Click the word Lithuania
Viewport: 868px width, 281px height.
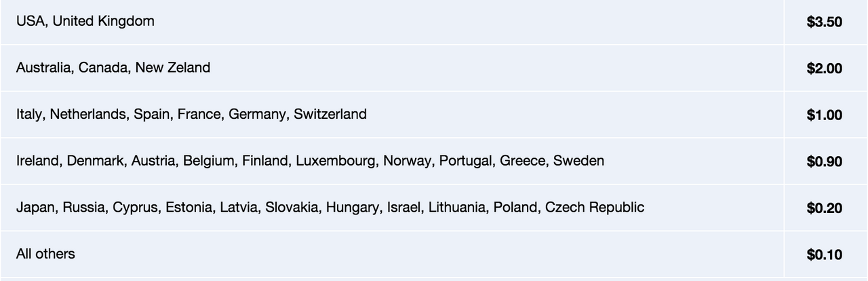point(457,207)
